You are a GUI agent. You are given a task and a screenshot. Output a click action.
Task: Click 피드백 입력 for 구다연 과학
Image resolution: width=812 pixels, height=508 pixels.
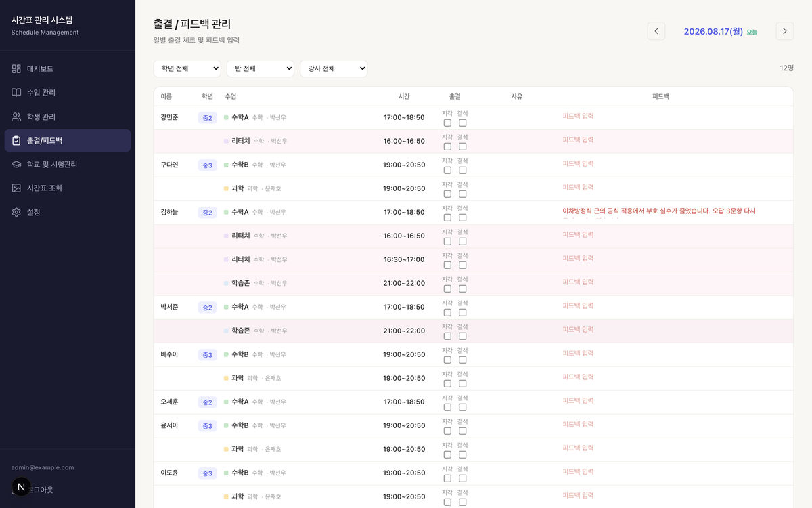[578, 187]
